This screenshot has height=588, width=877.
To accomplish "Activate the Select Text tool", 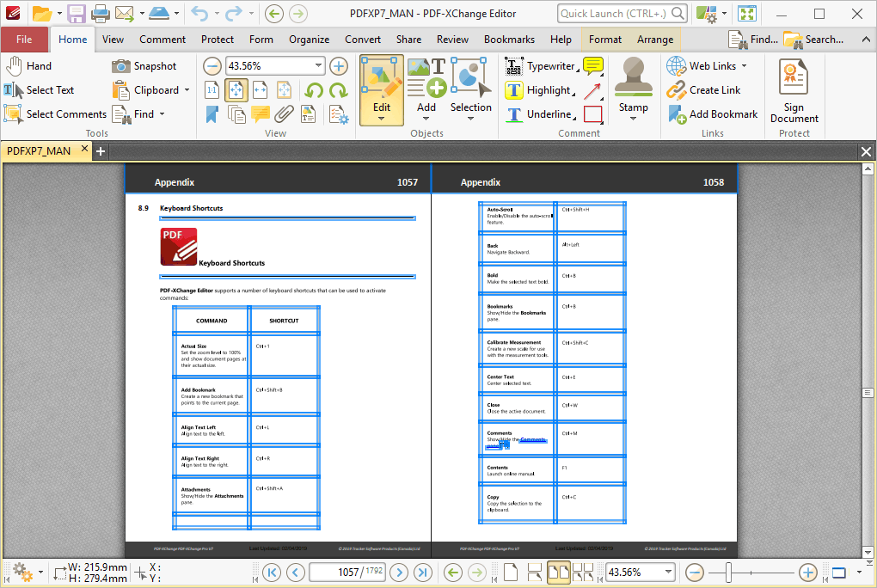I will pos(40,90).
